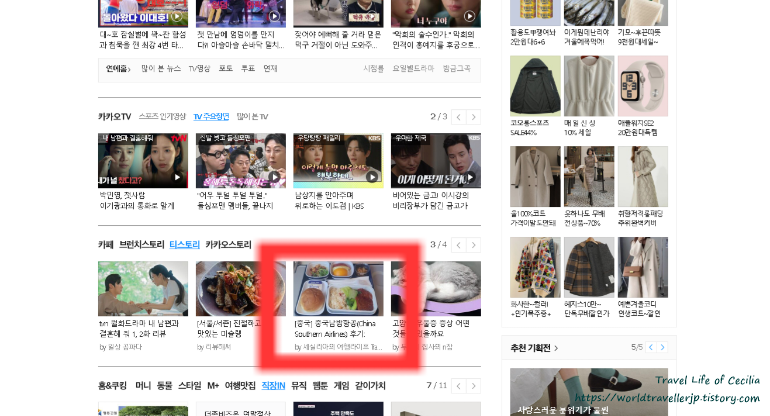Switch to 스포츠 인기영상 tab
The height and width of the screenshot is (416, 770).
click(x=162, y=116)
